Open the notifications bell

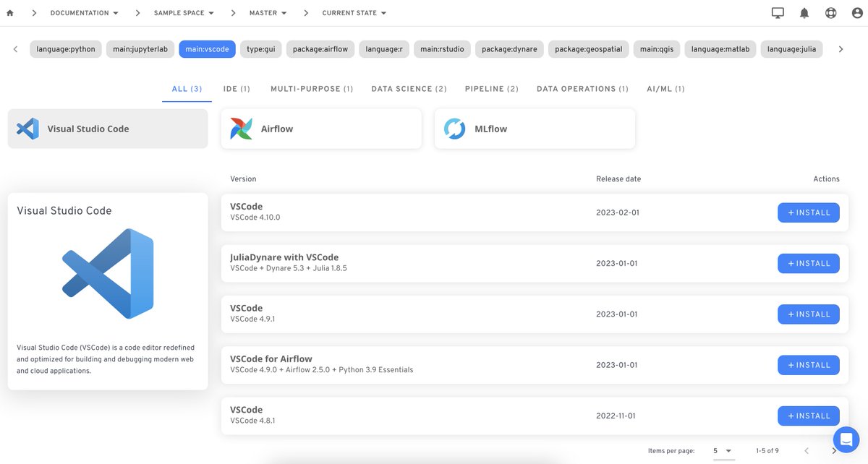(804, 13)
